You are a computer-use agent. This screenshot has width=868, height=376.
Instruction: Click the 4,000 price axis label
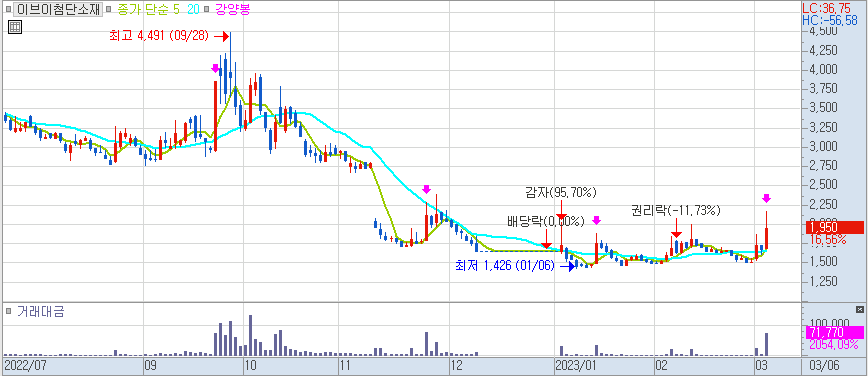823,70
